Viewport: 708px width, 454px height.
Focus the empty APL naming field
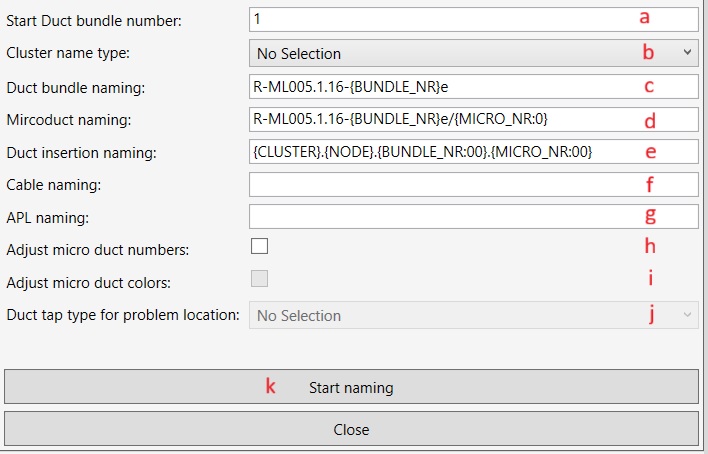[440, 216]
